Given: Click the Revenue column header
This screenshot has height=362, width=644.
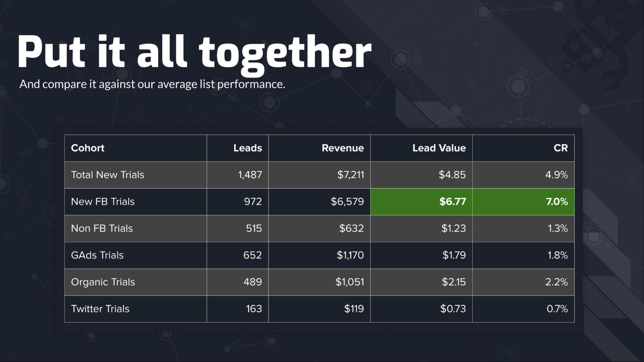Looking at the screenshot, I should tap(342, 148).
